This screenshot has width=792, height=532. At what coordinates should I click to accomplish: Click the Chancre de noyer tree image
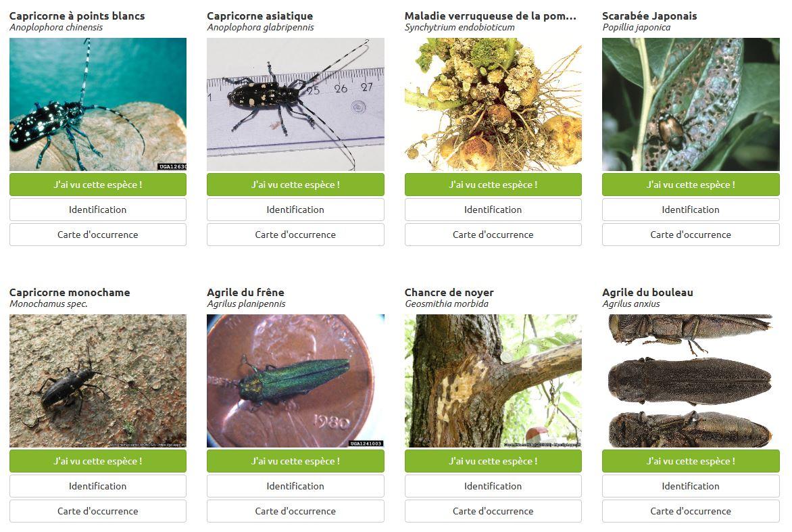493,381
